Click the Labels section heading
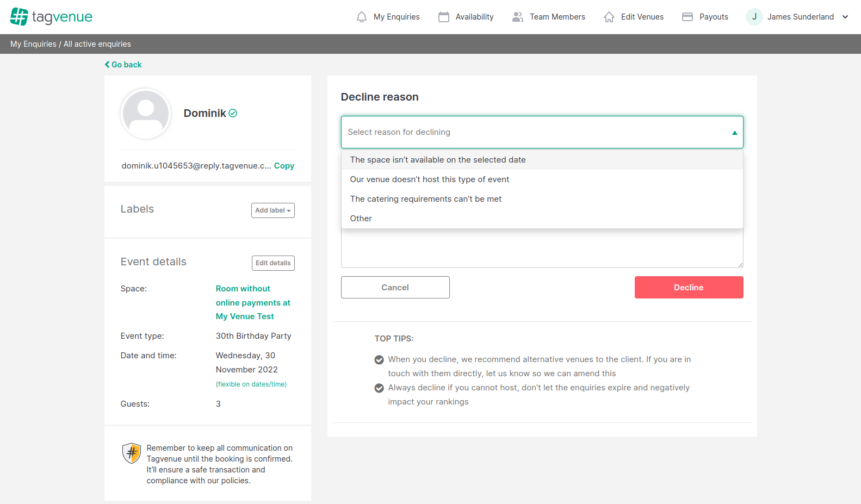The height and width of the screenshot is (504, 861). click(137, 209)
